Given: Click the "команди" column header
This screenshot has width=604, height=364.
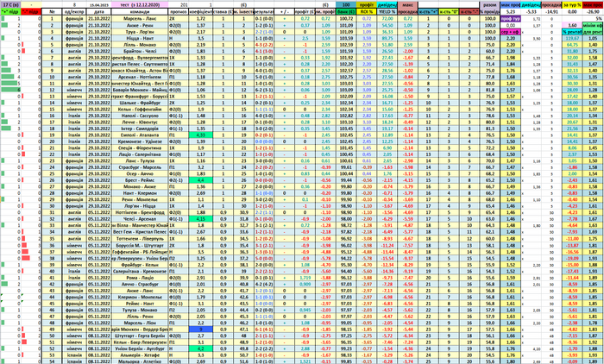Looking at the screenshot, I should pyautogui.click(x=140, y=12).
